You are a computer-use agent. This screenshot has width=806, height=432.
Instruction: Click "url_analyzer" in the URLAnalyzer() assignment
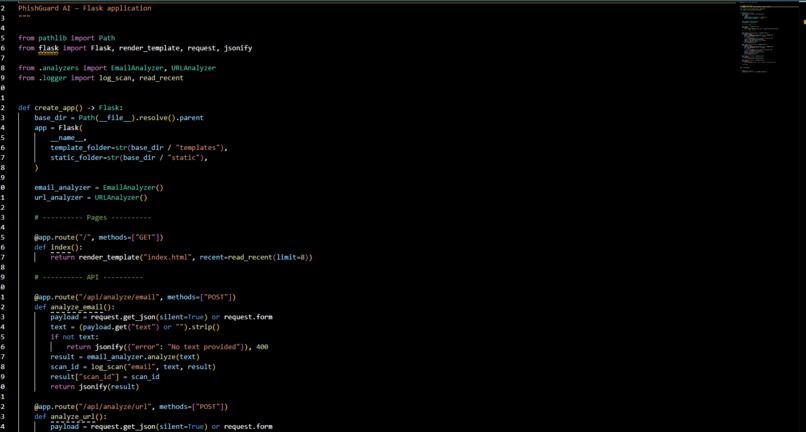pyautogui.click(x=59, y=197)
